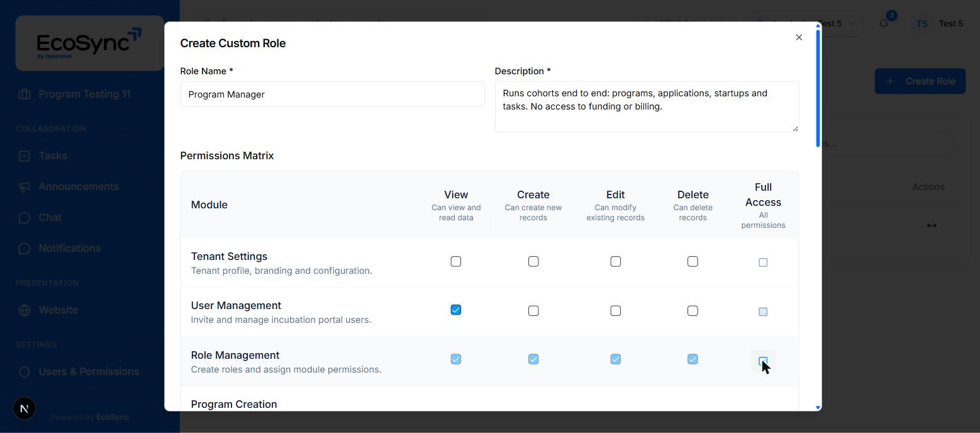Open the notification bell in header

point(883,23)
